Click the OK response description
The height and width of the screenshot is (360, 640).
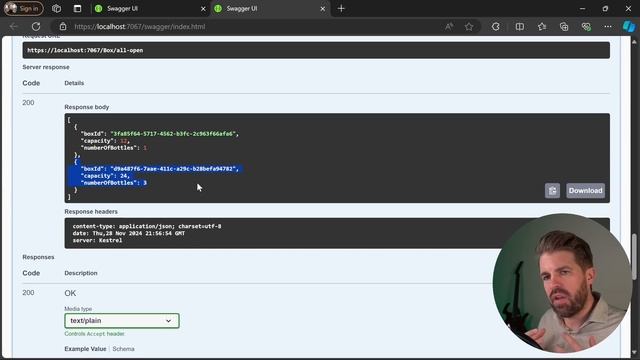[x=70, y=293]
